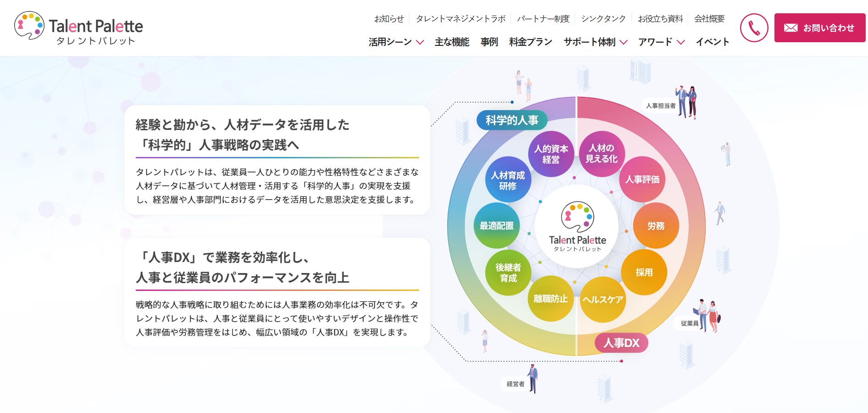Click paragraph starting 戦略的な人事戦略に取り組む

pyautogui.click(x=277, y=318)
